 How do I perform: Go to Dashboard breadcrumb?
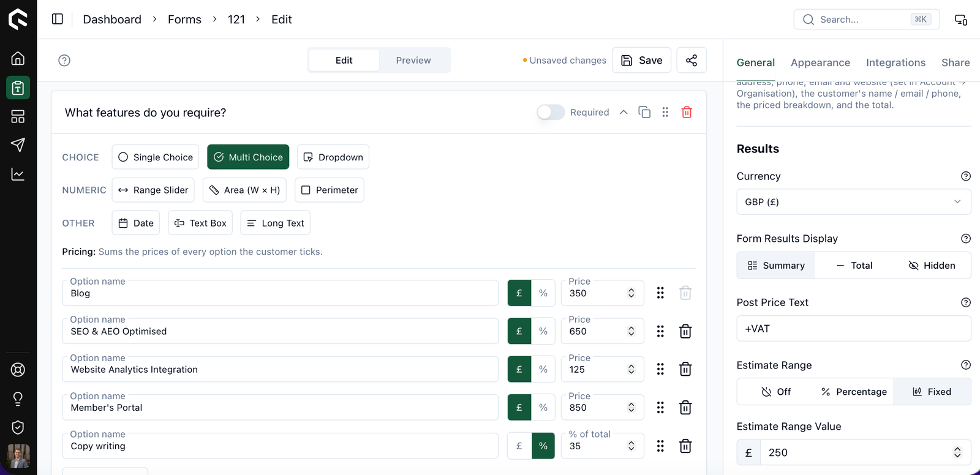(112, 20)
